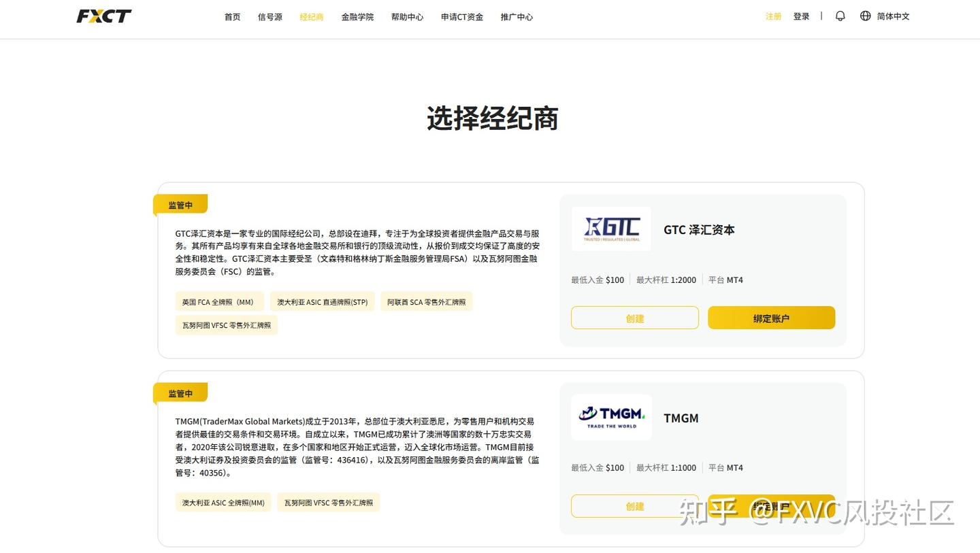
Task: Click 创建 button for GTC 泽汇资本
Action: pyautogui.click(x=635, y=318)
